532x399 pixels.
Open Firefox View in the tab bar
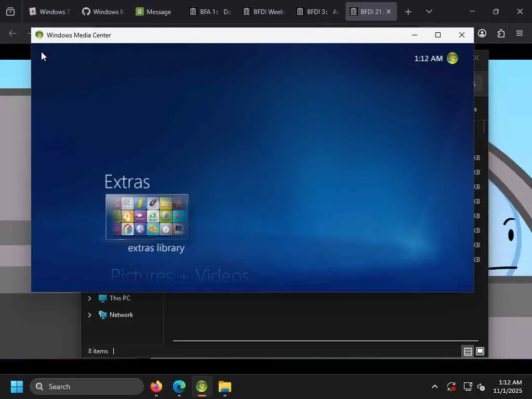tap(10, 12)
